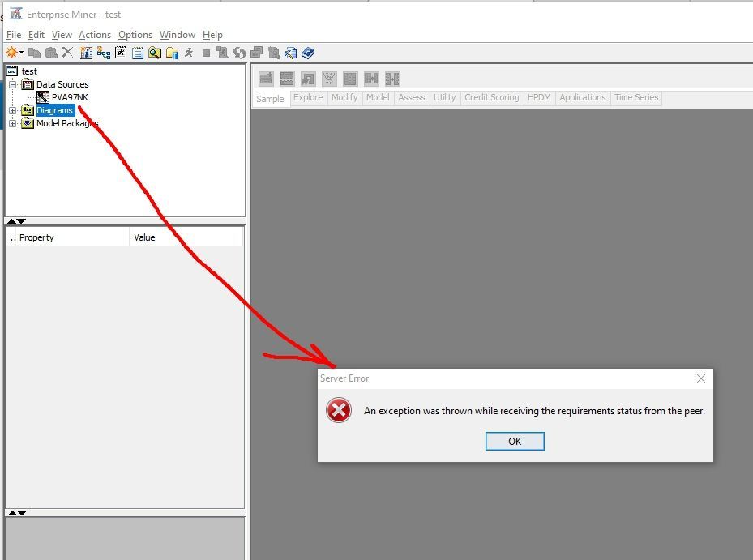The image size is (753, 560).
Task: Click the Enterprise Miner title bar icon
Action: (16, 14)
